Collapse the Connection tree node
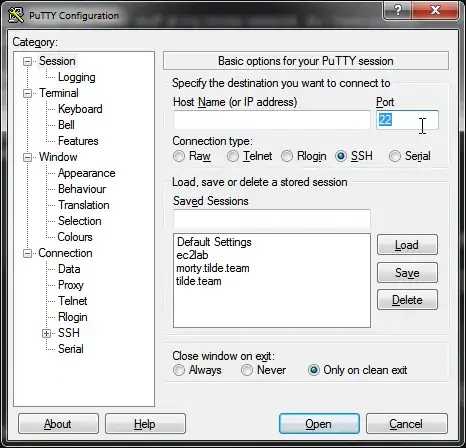Image resolution: width=466 pixels, height=448 pixels. click(x=27, y=253)
